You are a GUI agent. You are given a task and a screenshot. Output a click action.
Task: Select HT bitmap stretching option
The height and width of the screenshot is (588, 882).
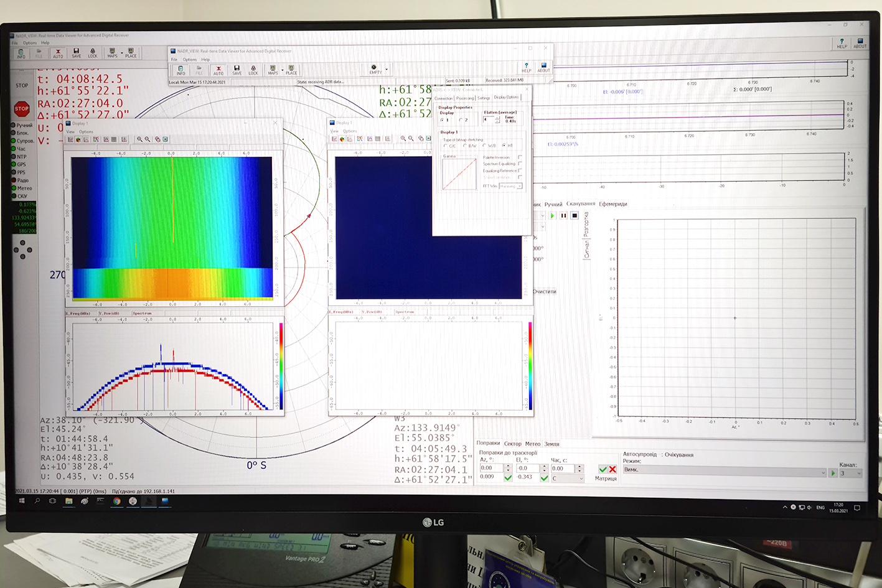tap(504, 146)
